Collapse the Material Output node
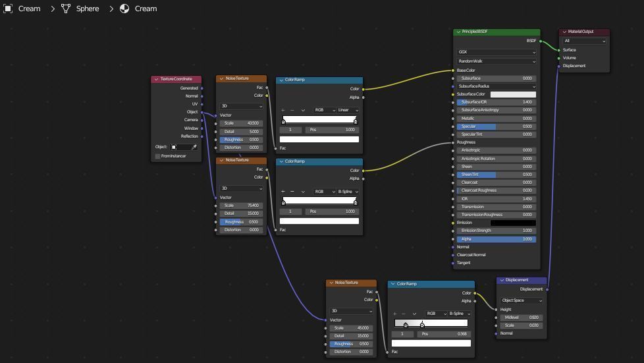644x363 pixels. [x=565, y=32]
